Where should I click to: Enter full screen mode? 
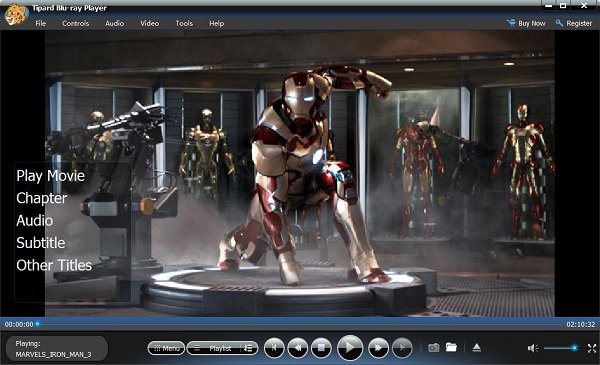tap(592, 348)
